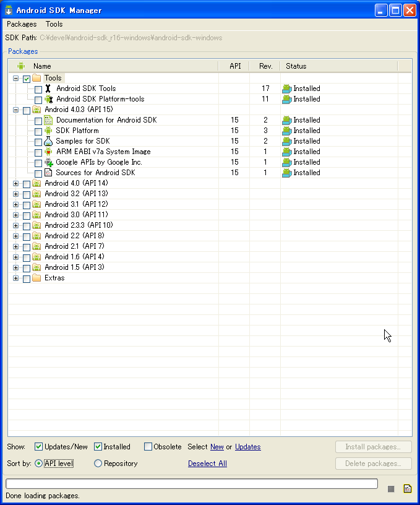420x505 pixels.
Task: Expand the Android 3.0 (API 11) node
Action: coord(15,215)
